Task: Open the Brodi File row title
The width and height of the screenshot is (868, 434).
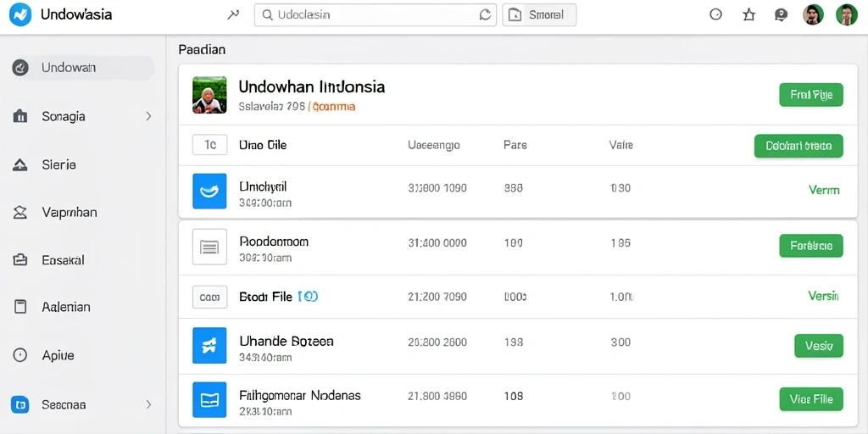Action: tap(265, 297)
